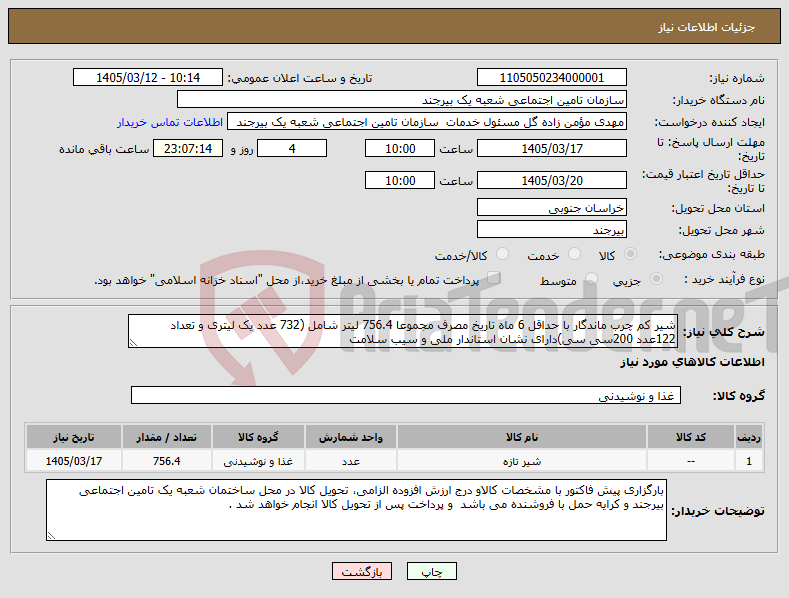Viewport: 789px width, 598px height.
Task: Click the countdown timer field 23:07:14
Action: [188, 148]
